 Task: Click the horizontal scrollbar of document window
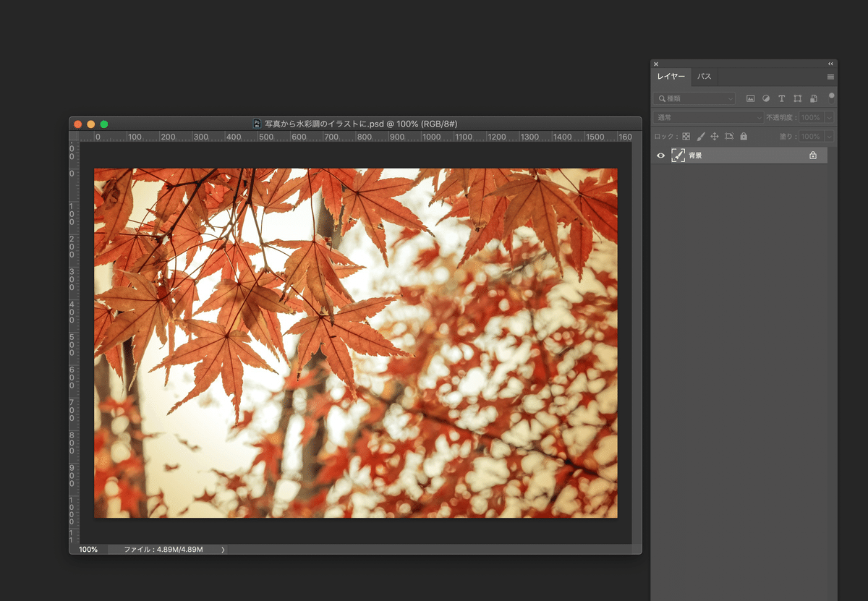(x=430, y=550)
